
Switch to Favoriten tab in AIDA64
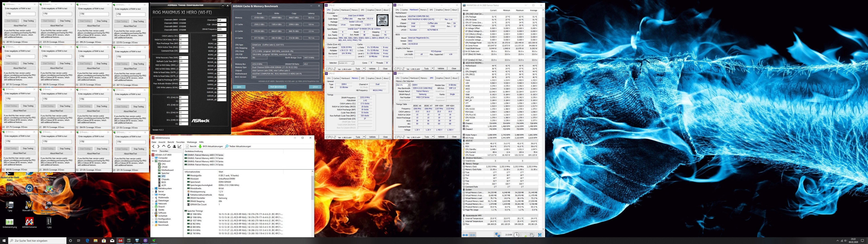[164, 151]
